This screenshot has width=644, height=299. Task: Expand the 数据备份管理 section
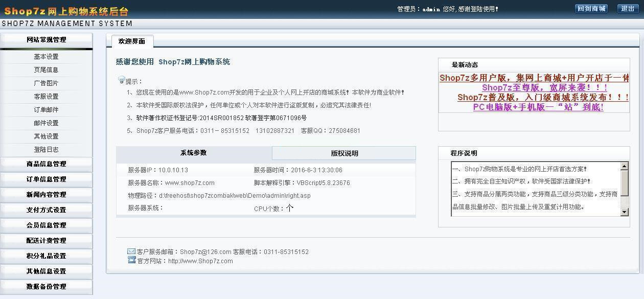click(x=46, y=287)
